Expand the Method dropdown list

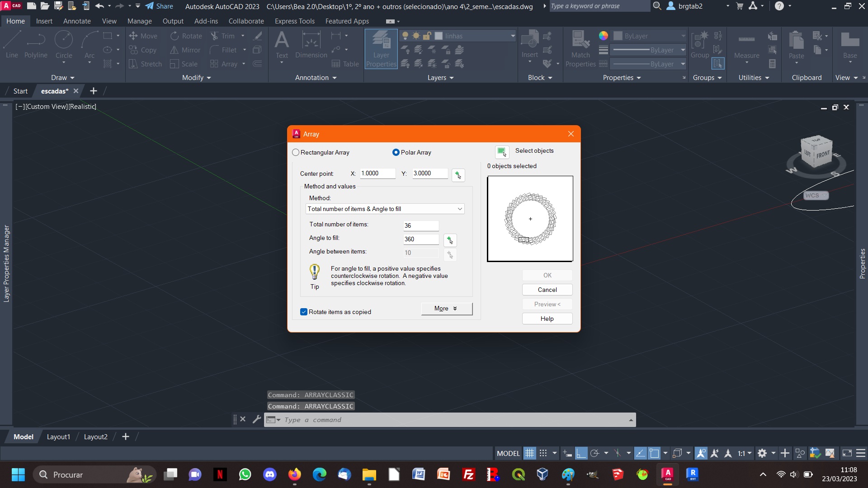[x=460, y=209]
